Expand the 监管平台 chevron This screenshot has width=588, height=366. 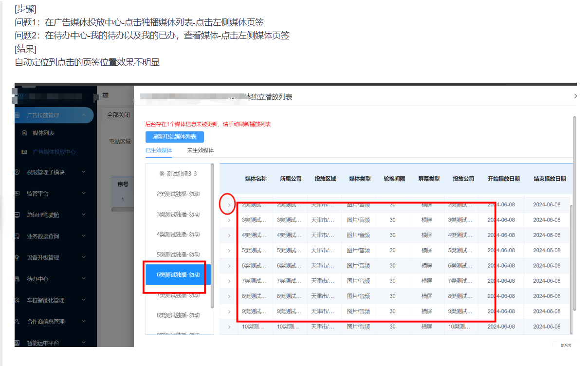(x=84, y=193)
